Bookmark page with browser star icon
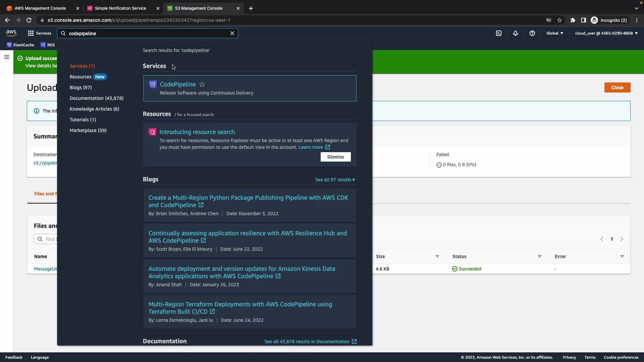Image resolution: width=644 pixels, height=362 pixels. (559, 20)
